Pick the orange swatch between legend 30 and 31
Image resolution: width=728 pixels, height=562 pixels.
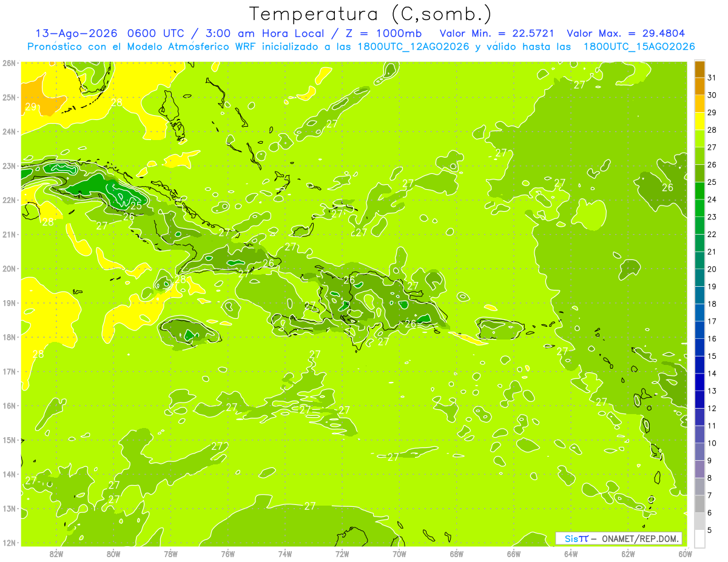(699, 87)
